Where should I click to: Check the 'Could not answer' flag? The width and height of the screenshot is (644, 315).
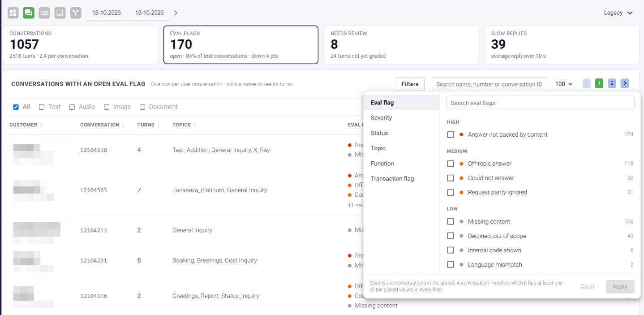451,178
